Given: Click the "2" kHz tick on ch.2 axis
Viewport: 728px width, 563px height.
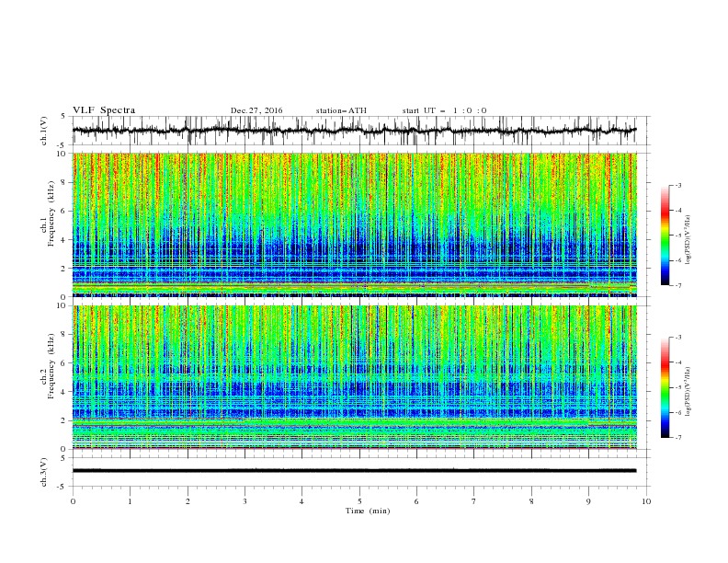Looking at the screenshot, I should point(65,420).
